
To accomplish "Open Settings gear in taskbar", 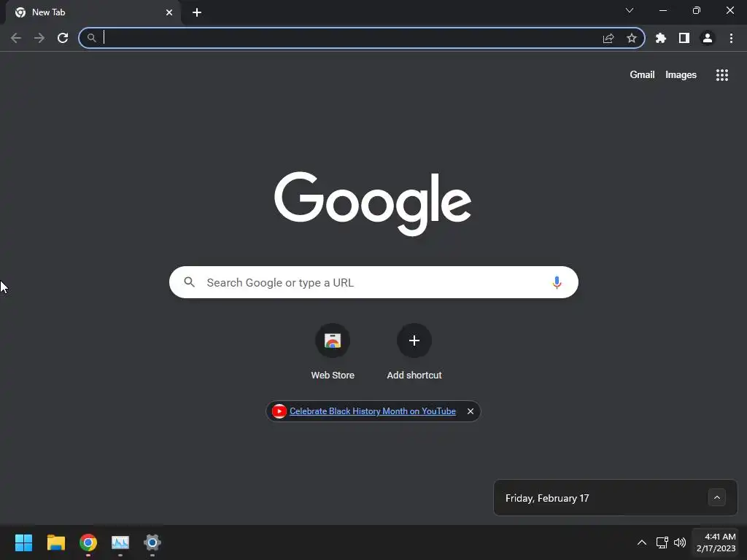I will (152, 542).
